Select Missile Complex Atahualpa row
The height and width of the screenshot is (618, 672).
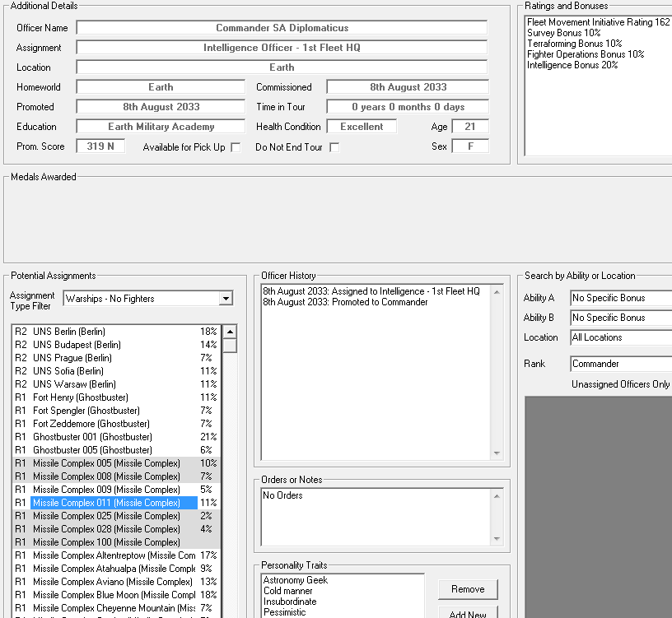click(x=116, y=569)
